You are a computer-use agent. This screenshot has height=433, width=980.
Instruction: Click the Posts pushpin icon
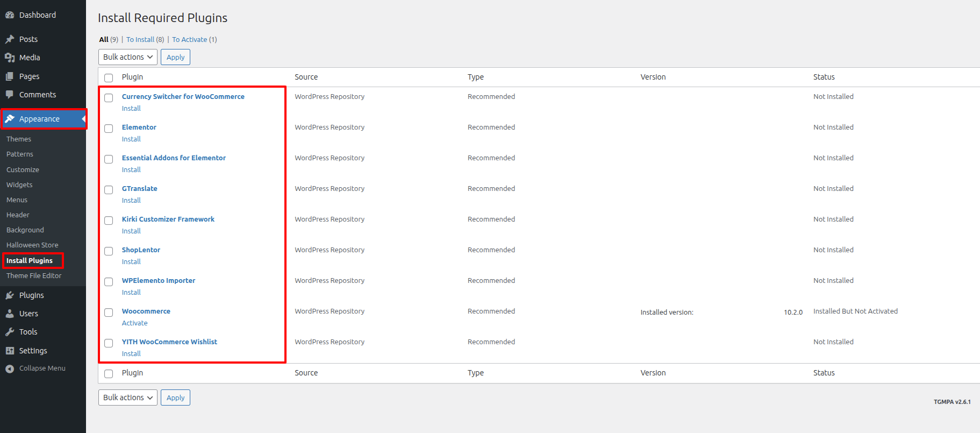10,39
